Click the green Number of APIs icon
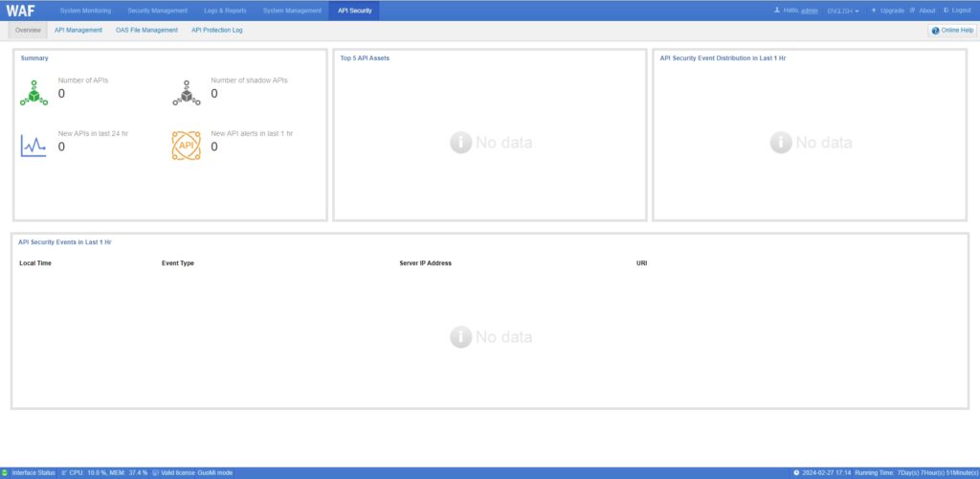Screen dimensions: 980x479 click(x=33, y=93)
